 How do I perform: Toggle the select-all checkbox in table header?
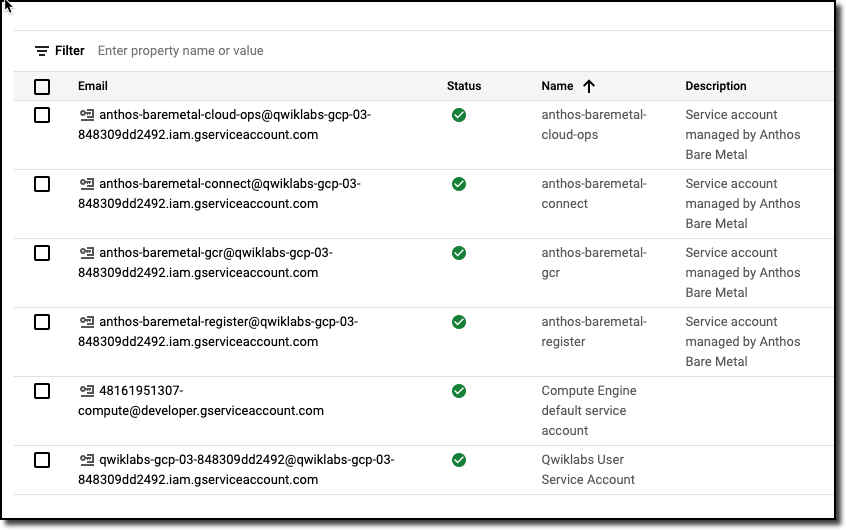coord(42,87)
